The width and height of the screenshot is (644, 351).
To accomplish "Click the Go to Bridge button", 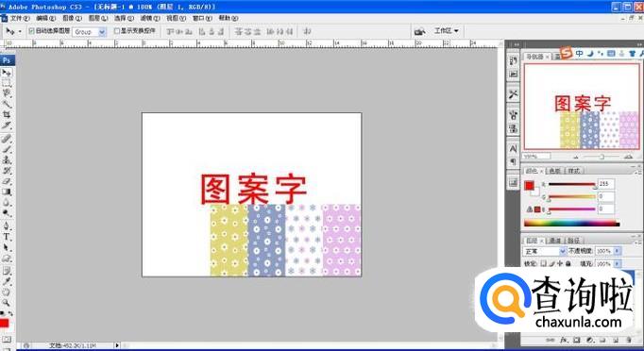I will point(419,32).
